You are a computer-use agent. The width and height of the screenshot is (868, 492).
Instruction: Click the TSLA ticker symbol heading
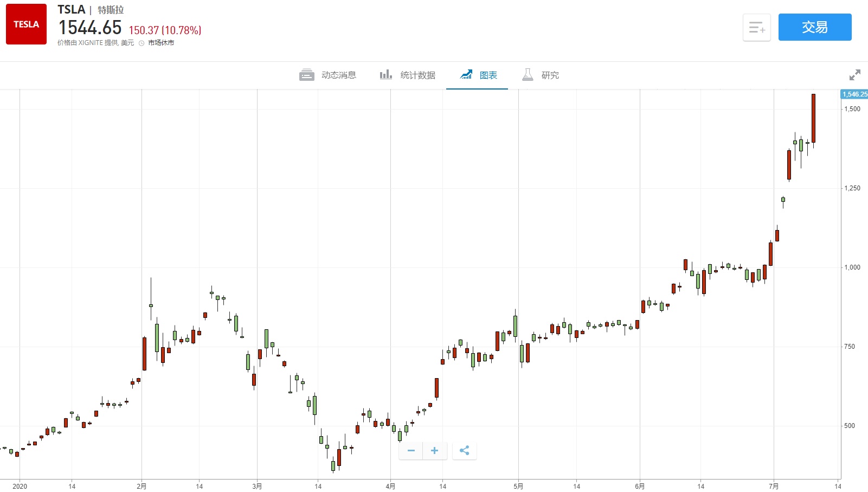click(x=71, y=10)
